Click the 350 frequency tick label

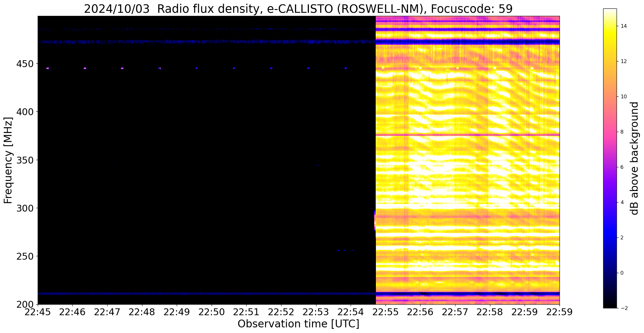click(x=25, y=160)
